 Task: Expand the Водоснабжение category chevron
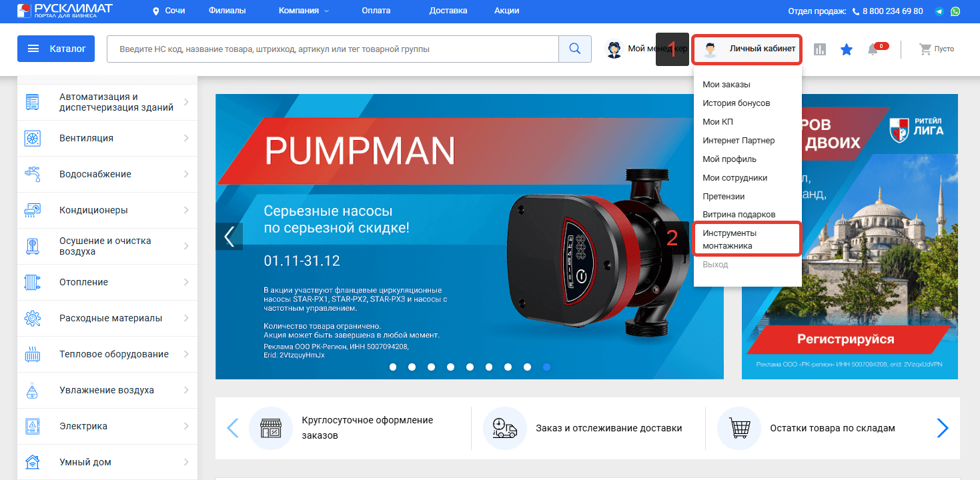186,174
